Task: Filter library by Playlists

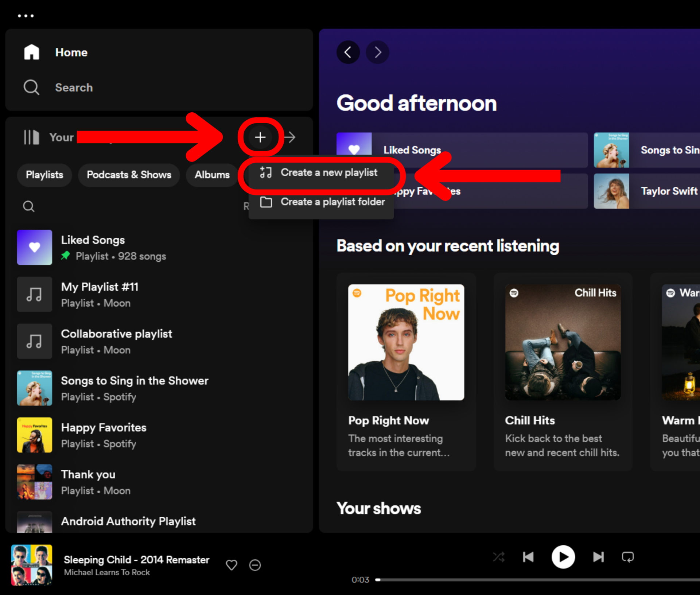Action: (x=44, y=175)
